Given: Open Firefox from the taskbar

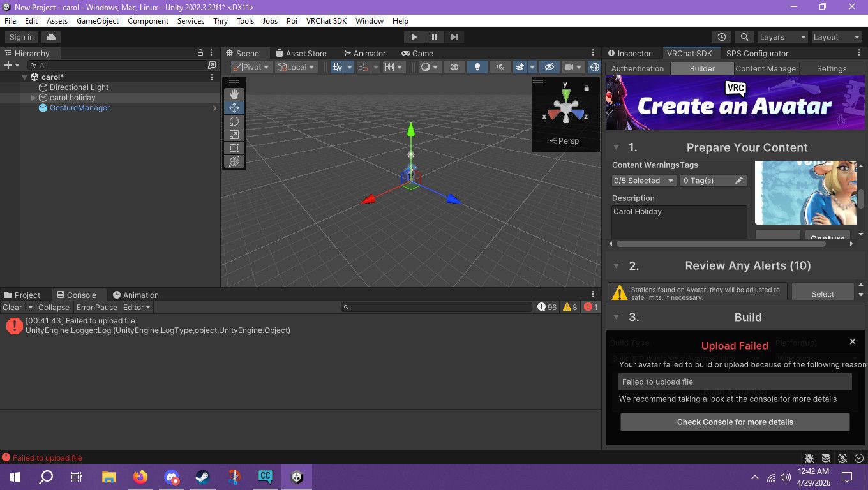Looking at the screenshot, I should 140,477.
